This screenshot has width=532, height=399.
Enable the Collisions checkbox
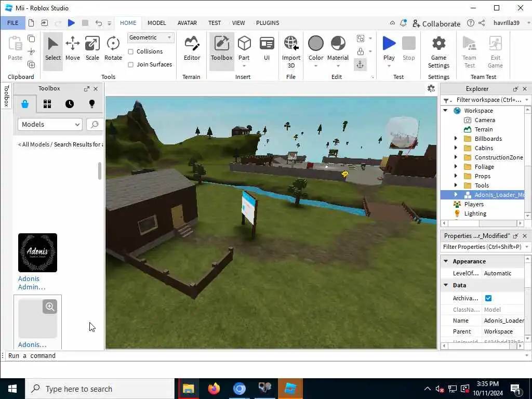(x=130, y=51)
